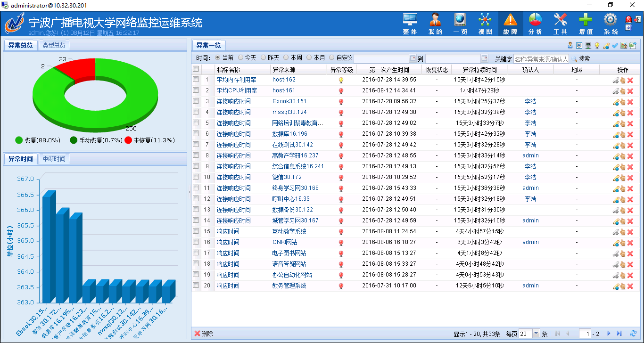This screenshot has height=343, width=644.
Task: Switch to 中断时间 tab
Action: pyautogui.click(x=54, y=159)
